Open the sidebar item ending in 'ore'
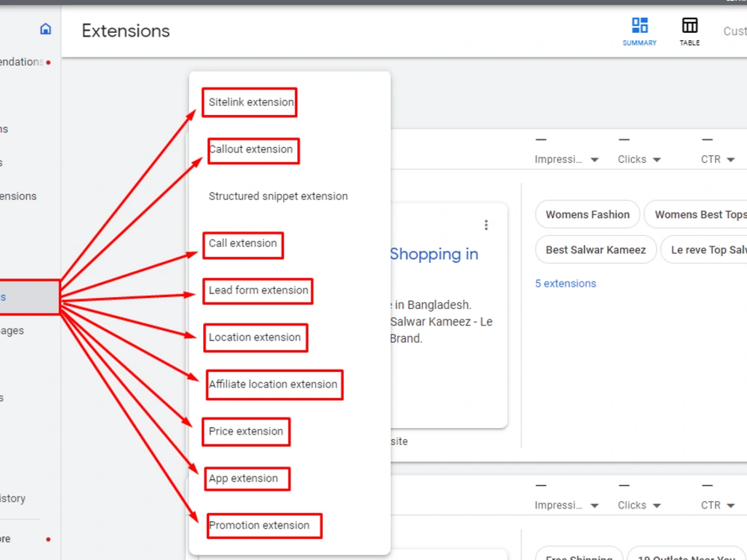 click(6, 539)
